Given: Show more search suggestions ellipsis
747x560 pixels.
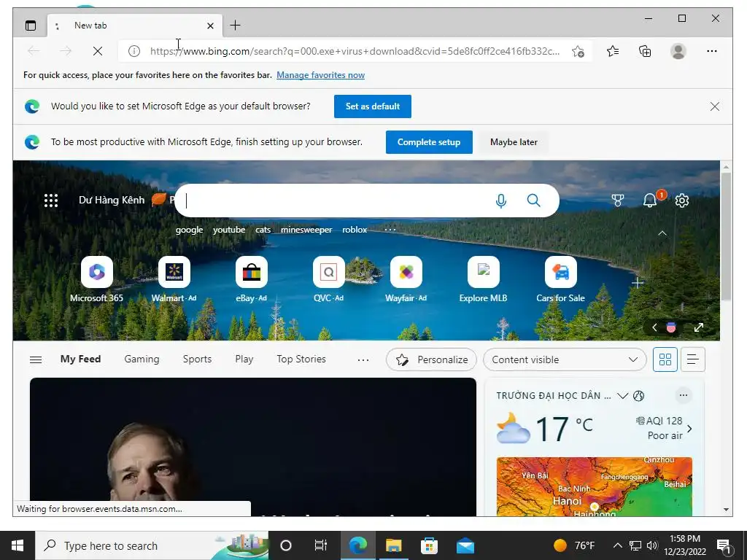Looking at the screenshot, I should click(x=390, y=230).
